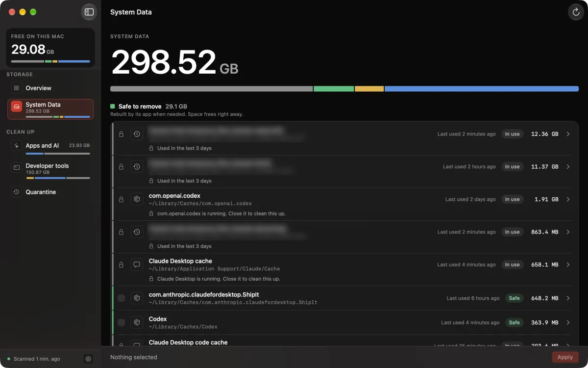Screen dimensions: 588x368
Task: Click the In use badge on the 12.36 GB row
Action: coord(512,134)
